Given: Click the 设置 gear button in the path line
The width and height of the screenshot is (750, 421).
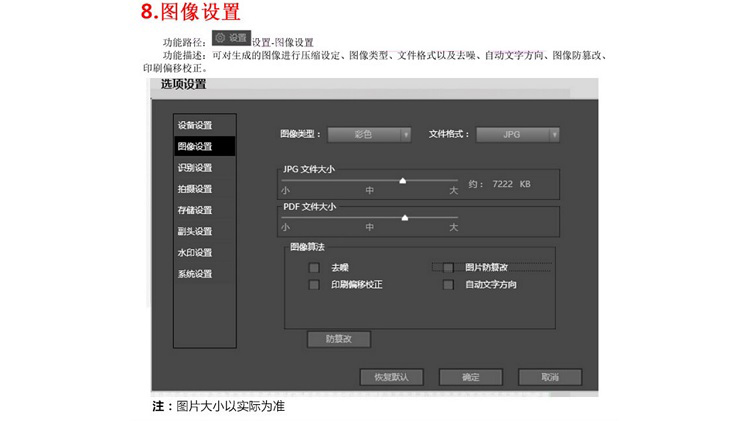Looking at the screenshot, I should click(x=232, y=38).
